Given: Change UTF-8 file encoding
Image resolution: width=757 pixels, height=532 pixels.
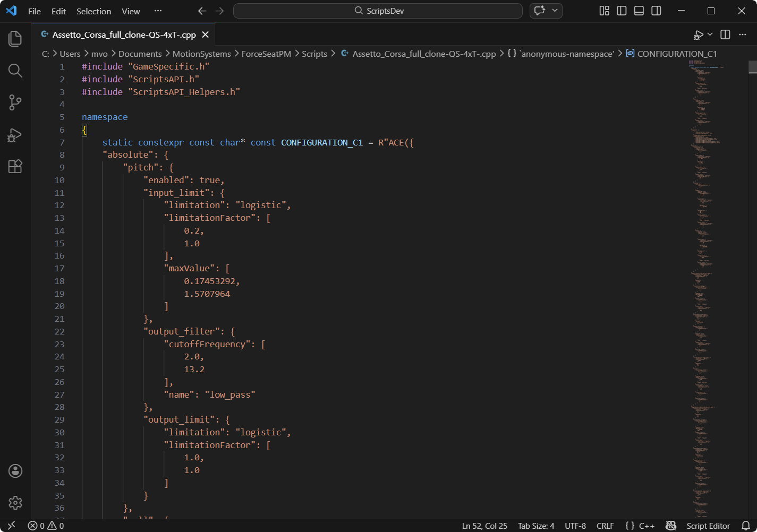Looking at the screenshot, I should pyautogui.click(x=575, y=526).
